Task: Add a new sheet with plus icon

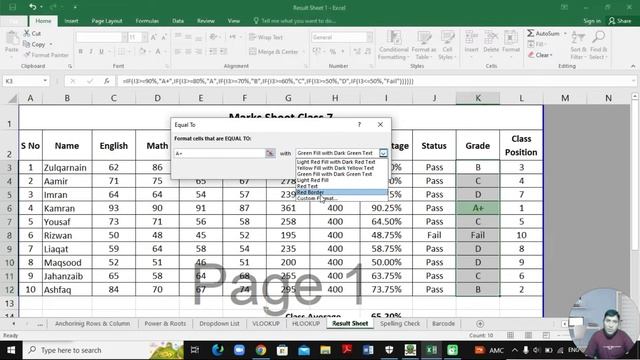Action: (x=480, y=324)
